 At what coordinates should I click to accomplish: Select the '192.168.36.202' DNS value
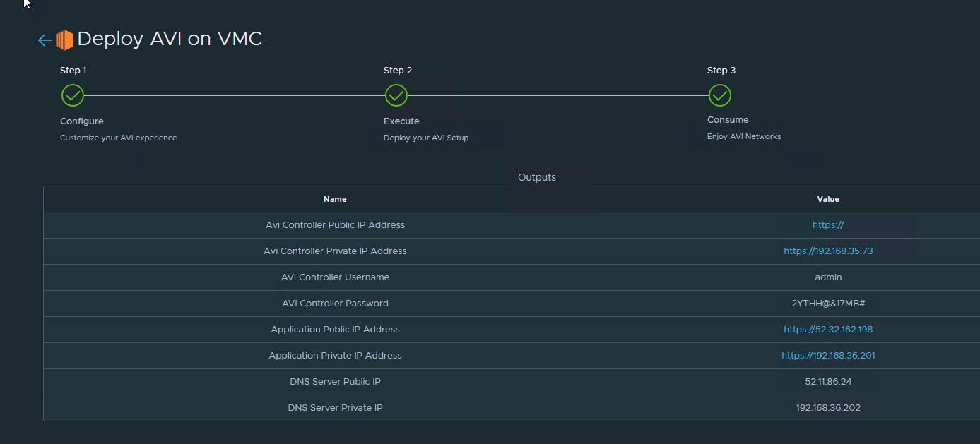(x=828, y=408)
